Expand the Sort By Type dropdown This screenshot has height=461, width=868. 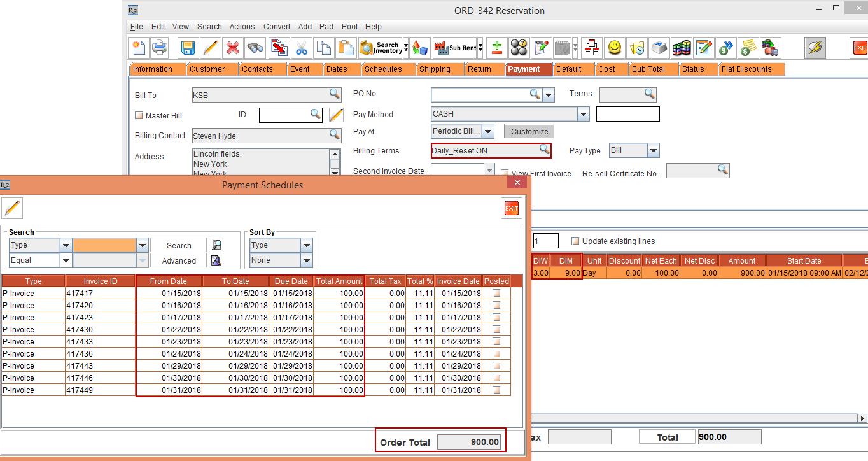307,245
